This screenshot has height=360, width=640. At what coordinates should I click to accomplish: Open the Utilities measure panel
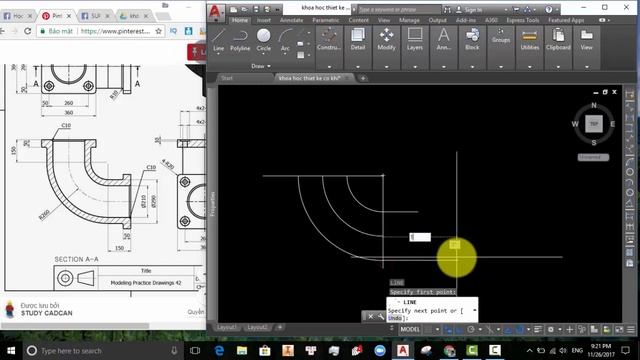[x=529, y=40]
